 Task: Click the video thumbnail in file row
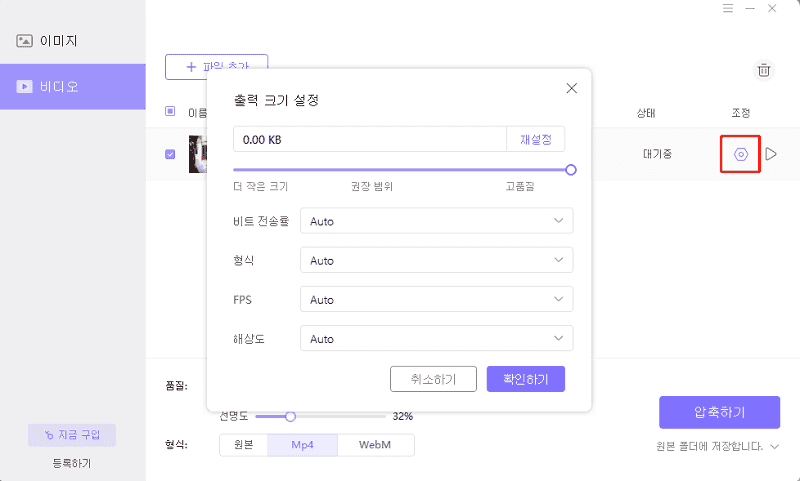(198, 154)
